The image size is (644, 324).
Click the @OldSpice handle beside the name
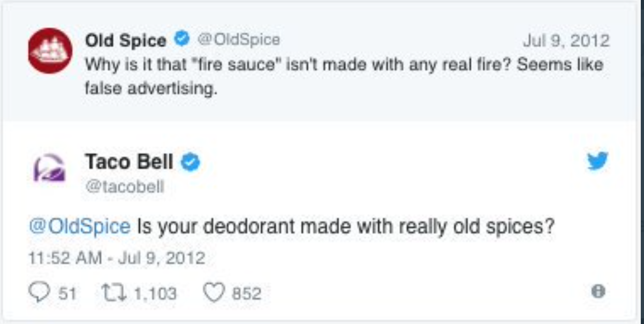239,40
